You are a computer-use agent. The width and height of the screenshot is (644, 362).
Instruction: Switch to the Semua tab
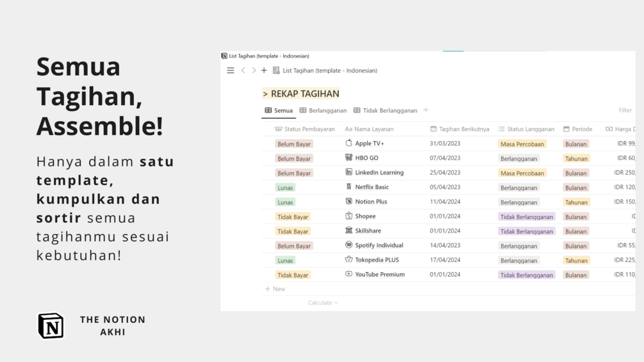(279, 110)
